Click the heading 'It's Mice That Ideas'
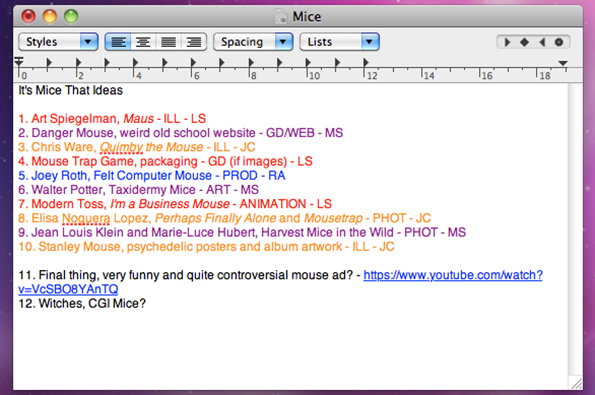 [x=71, y=90]
